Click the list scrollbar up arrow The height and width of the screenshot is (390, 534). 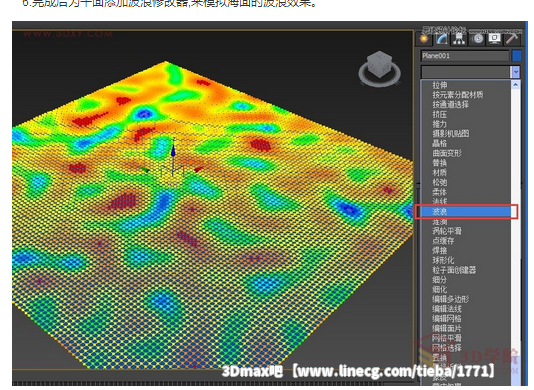pyautogui.click(x=516, y=85)
